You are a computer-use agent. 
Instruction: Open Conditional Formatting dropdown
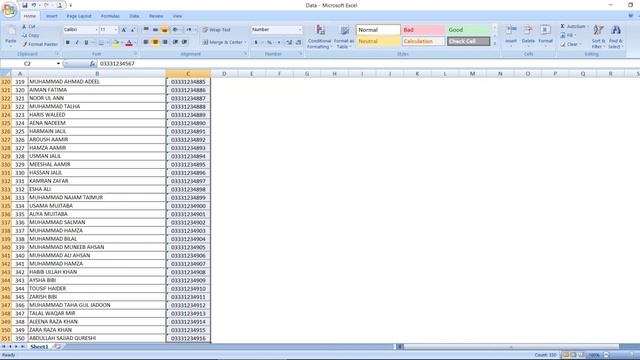[x=319, y=37]
